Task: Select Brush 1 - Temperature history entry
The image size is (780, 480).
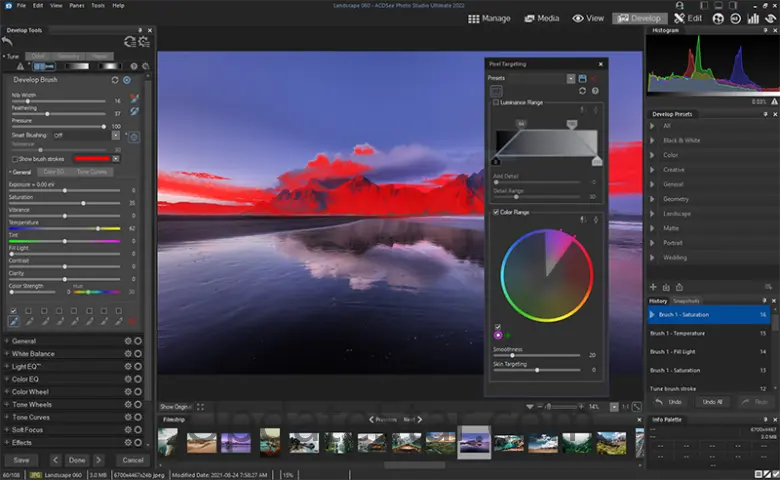Action: tap(682, 333)
